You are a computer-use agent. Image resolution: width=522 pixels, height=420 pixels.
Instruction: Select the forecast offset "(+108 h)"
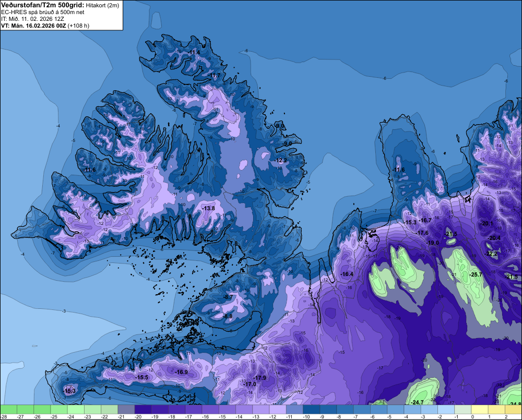[78, 26]
